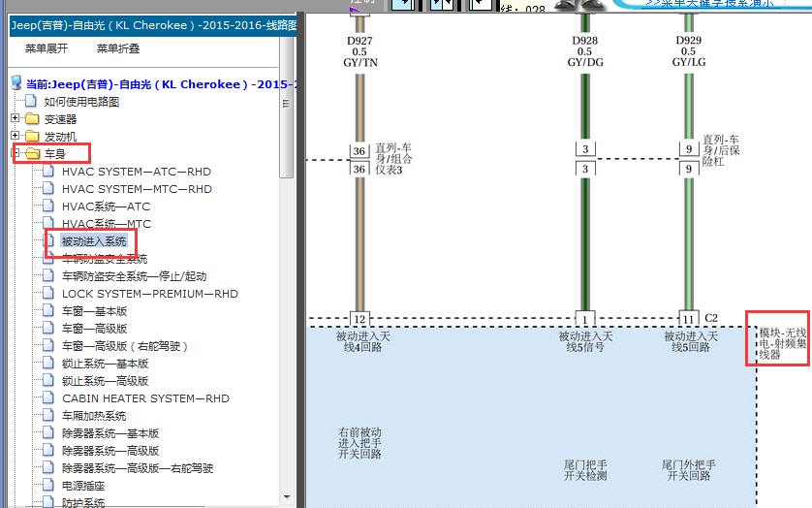Click the page icon beside 车窗—高级版（右舵驾驶）
The image size is (812, 508).
(x=48, y=346)
